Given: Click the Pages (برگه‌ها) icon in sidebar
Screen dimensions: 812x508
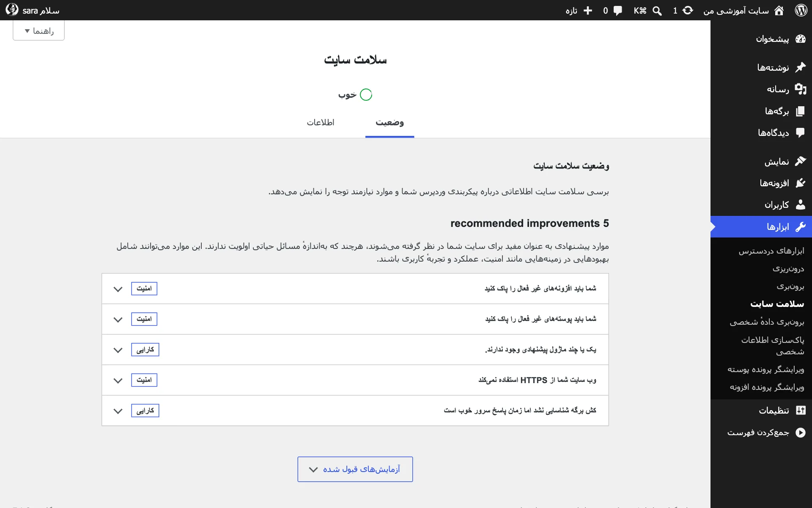Looking at the screenshot, I should point(800,111).
